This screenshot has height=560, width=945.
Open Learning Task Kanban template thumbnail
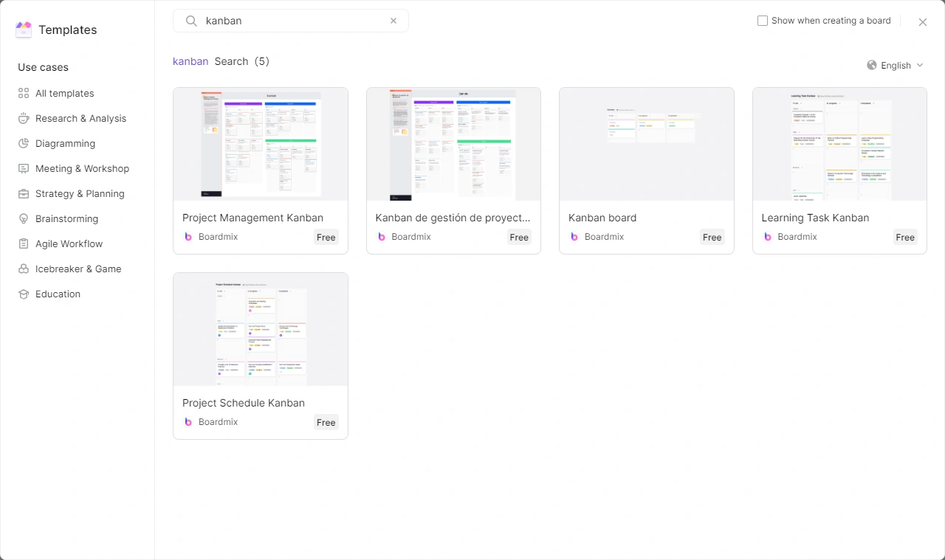coord(839,144)
